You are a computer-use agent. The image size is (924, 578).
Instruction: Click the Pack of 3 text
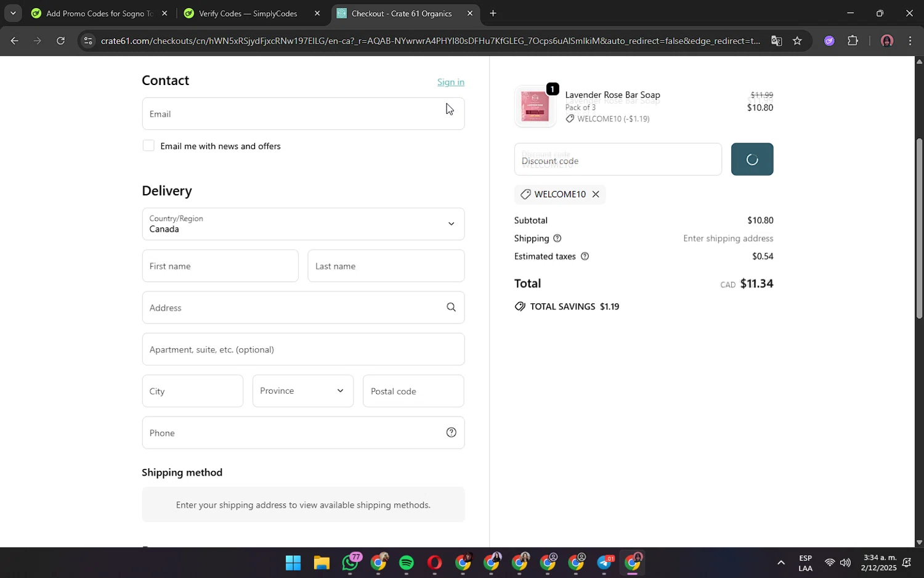(580, 107)
